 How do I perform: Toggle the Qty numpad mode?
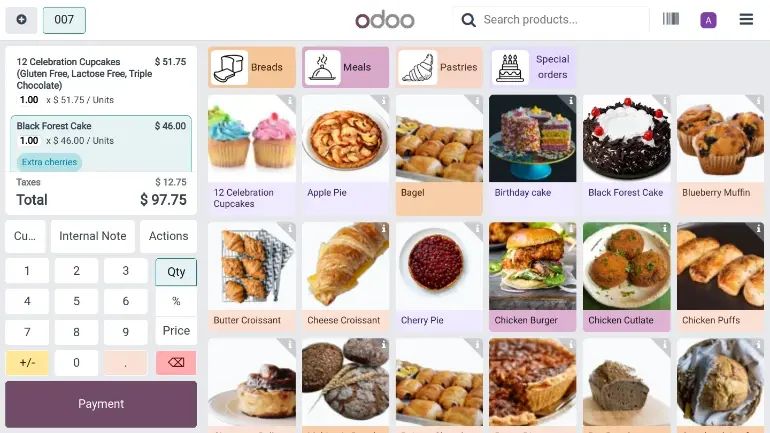(x=176, y=271)
